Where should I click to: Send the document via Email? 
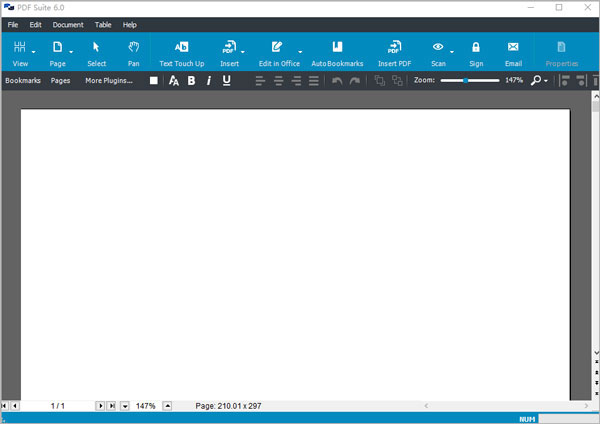513,54
